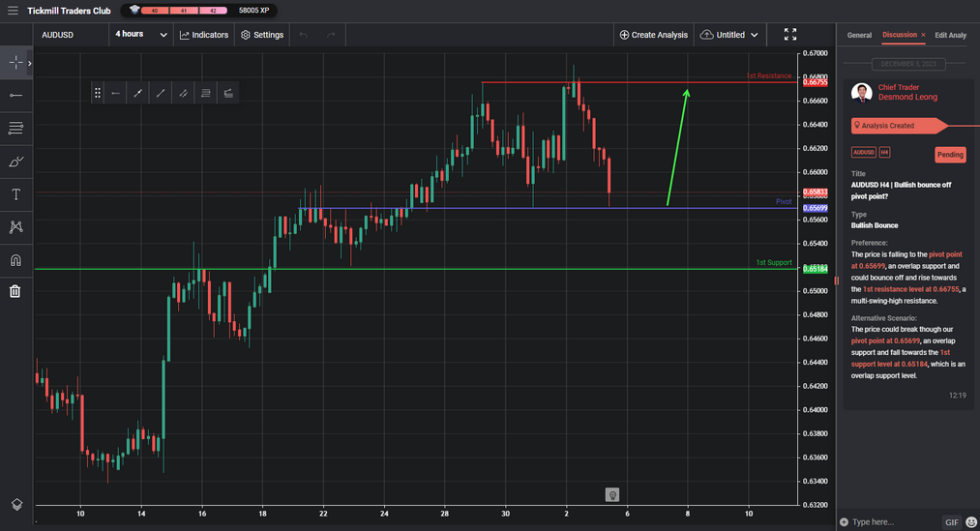Screen dimensions: 980x531
Task: Open chart Settings
Action: [262, 35]
